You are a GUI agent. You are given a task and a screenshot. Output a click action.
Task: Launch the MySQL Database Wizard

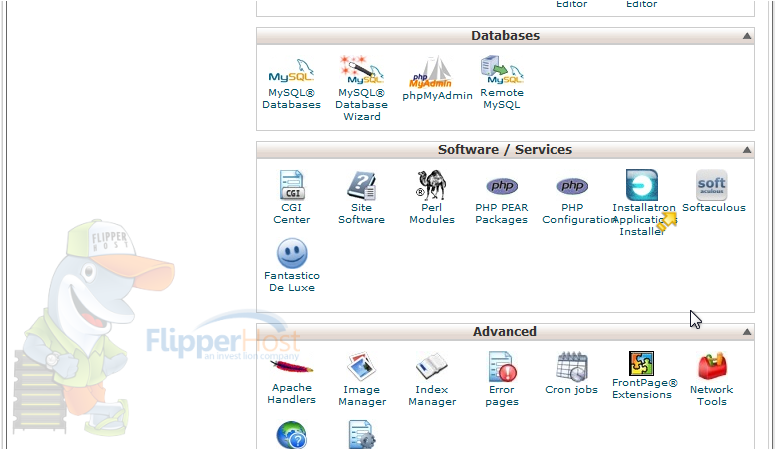coord(361,69)
